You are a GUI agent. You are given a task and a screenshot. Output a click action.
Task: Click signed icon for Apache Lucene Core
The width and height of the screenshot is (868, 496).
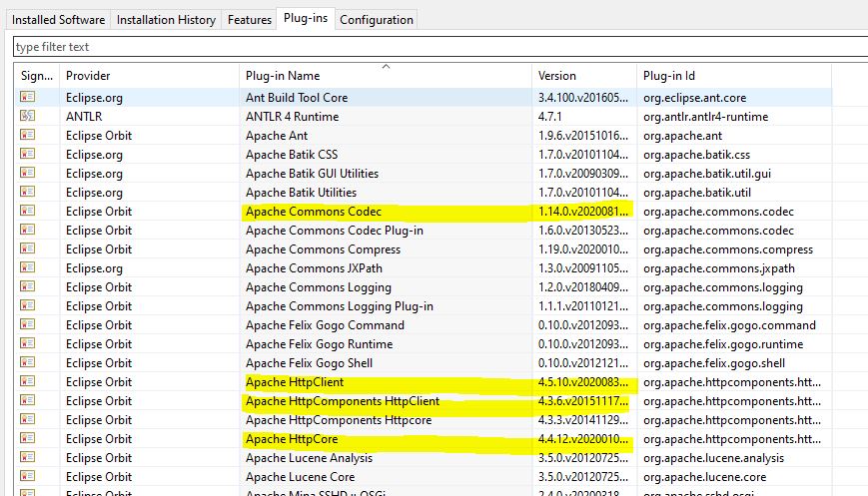click(28, 475)
